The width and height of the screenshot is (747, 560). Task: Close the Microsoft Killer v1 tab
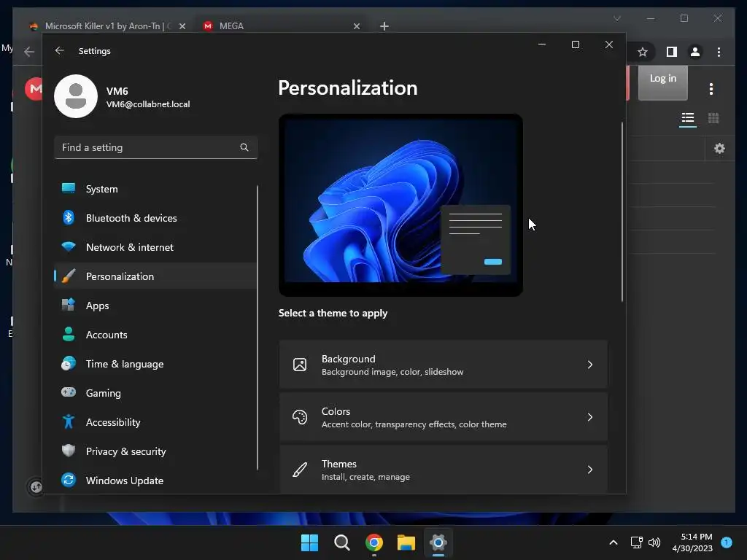pyautogui.click(x=182, y=26)
